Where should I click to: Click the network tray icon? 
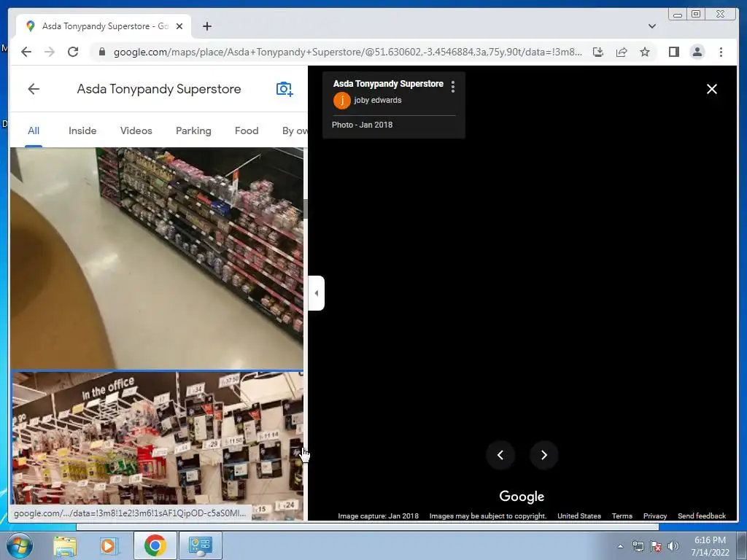tap(638, 546)
